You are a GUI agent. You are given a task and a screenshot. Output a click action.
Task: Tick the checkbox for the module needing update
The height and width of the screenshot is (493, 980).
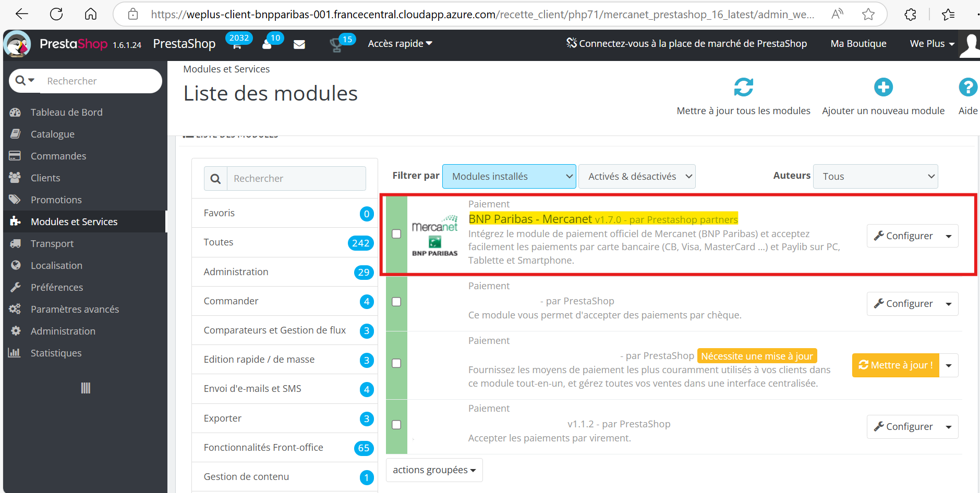pos(396,363)
